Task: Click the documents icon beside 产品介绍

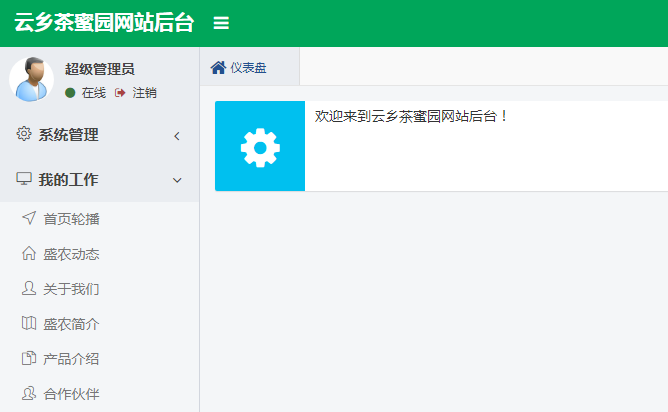Action: [x=28, y=359]
